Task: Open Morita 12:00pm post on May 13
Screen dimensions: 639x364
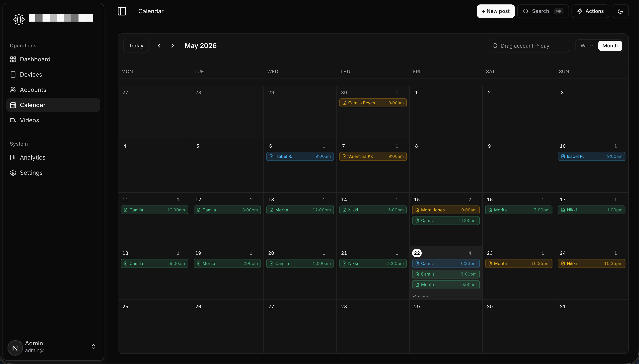Action: [x=300, y=210]
